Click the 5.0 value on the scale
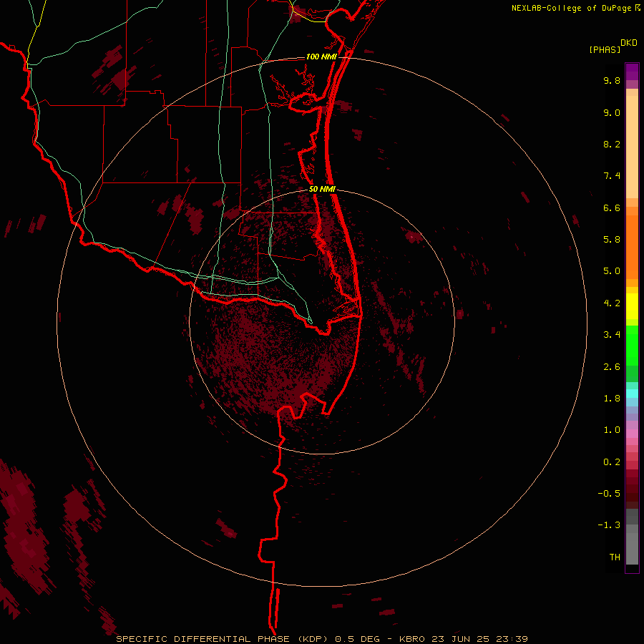Image resolution: width=644 pixels, height=644 pixels. (x=612, y=271)
